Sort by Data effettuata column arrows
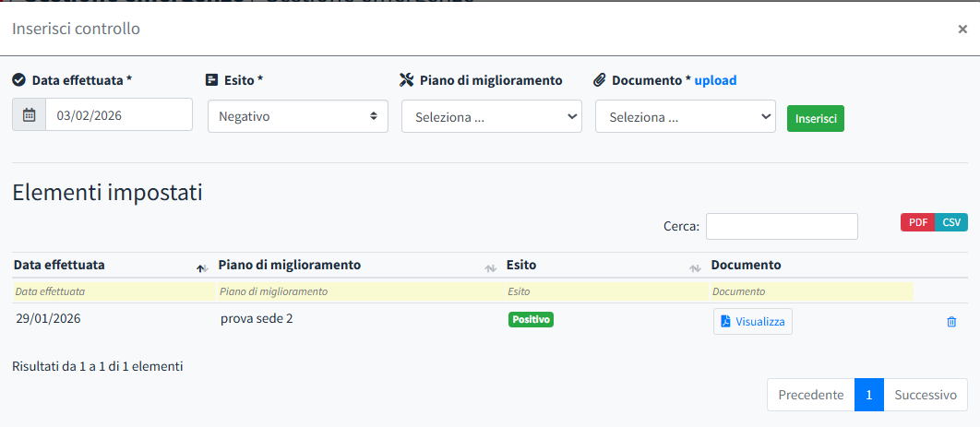 pos(201,267)
